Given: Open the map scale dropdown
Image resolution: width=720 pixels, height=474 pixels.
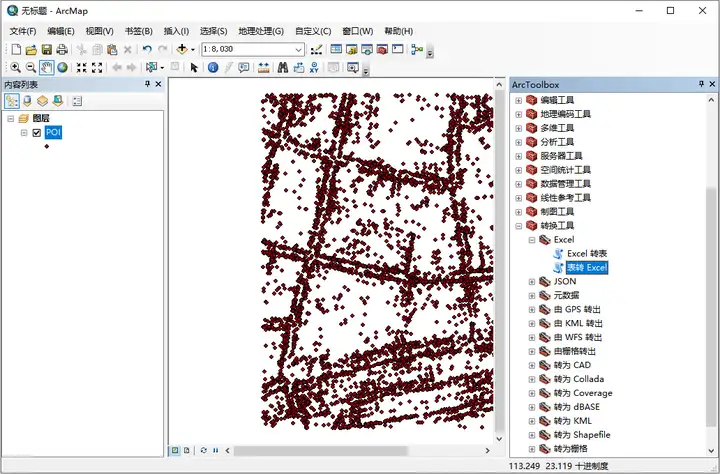Looking at the screenshot, I should click(x=299, y=49).
